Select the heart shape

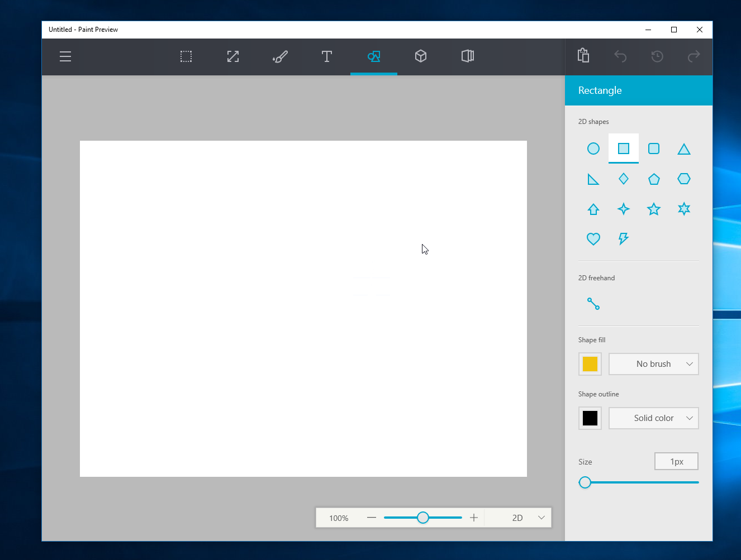tap(593, 239)
